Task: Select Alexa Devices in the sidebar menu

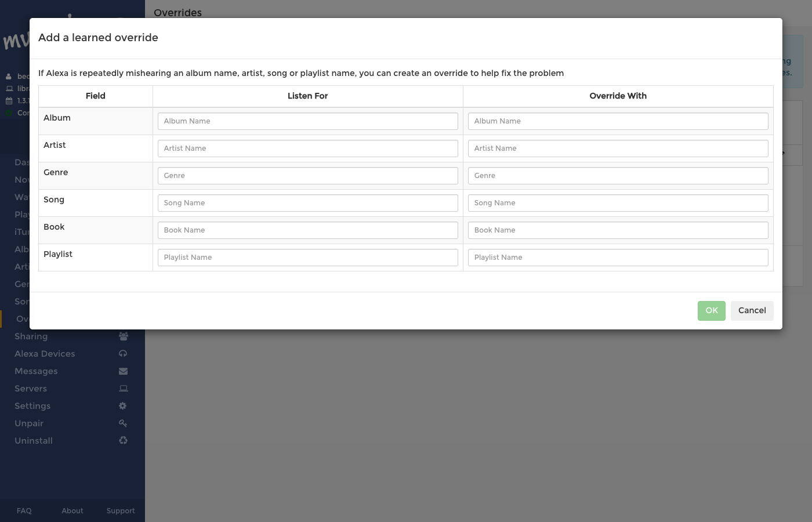Action: 45,353
